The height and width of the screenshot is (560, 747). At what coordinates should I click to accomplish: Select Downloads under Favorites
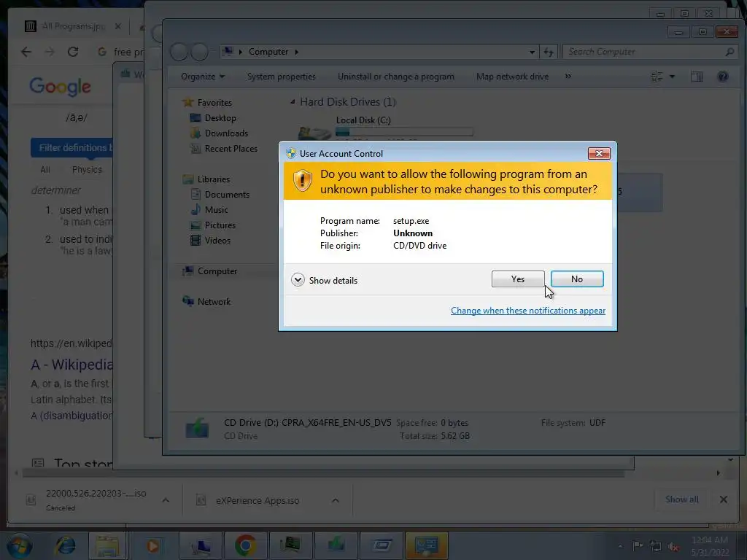226,133
